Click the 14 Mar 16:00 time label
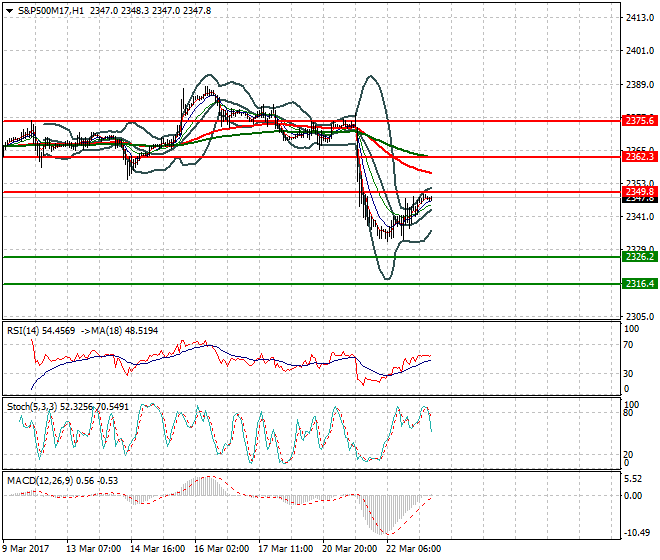The width and height of the screenshot is (660, 560). (157, 549)
